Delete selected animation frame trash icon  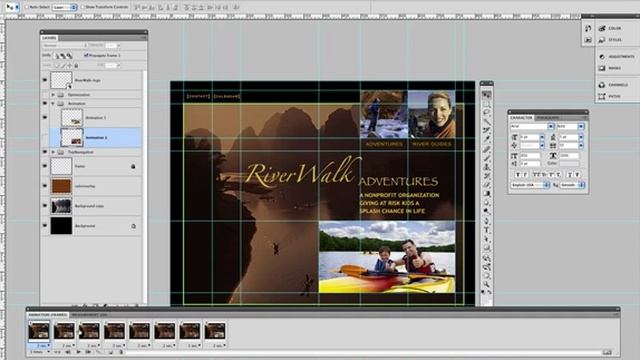click(121, 352)
